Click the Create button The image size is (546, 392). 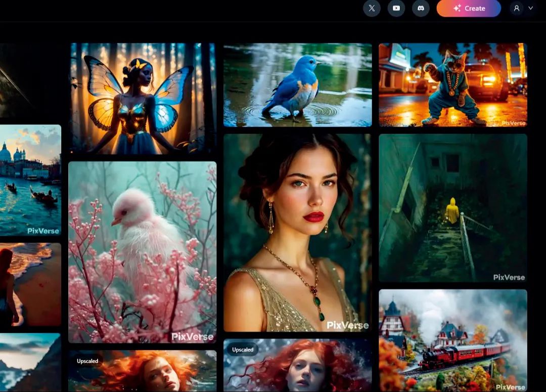(x=469, y=9)
